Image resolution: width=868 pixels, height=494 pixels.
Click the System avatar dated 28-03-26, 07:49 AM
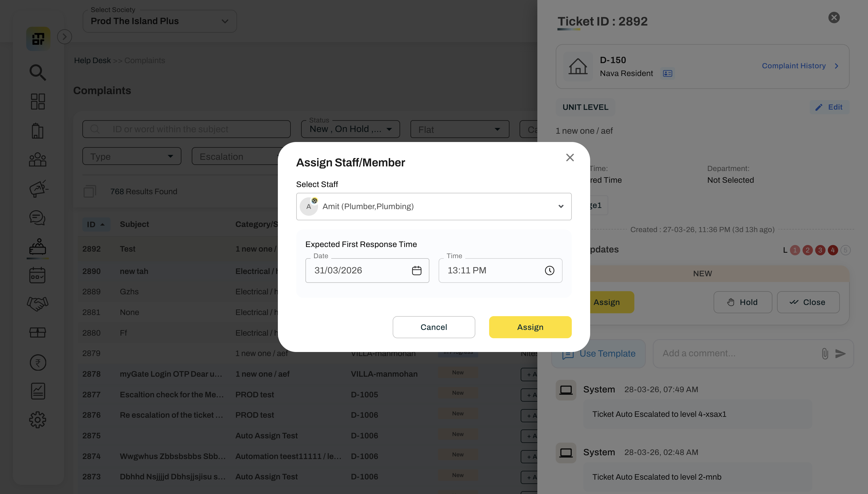tap(566, 390)
